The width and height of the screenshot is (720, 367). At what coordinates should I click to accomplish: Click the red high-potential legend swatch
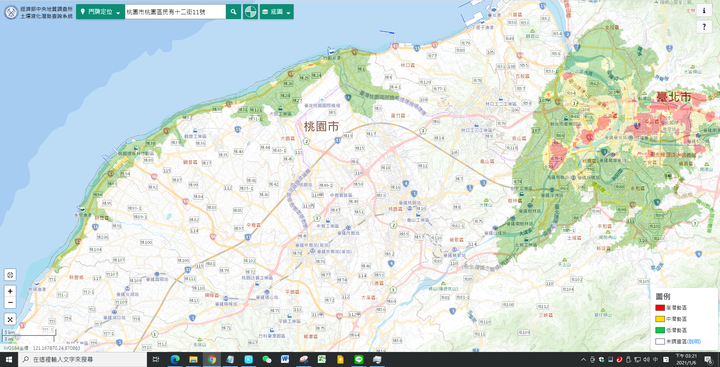coord(660,307)
